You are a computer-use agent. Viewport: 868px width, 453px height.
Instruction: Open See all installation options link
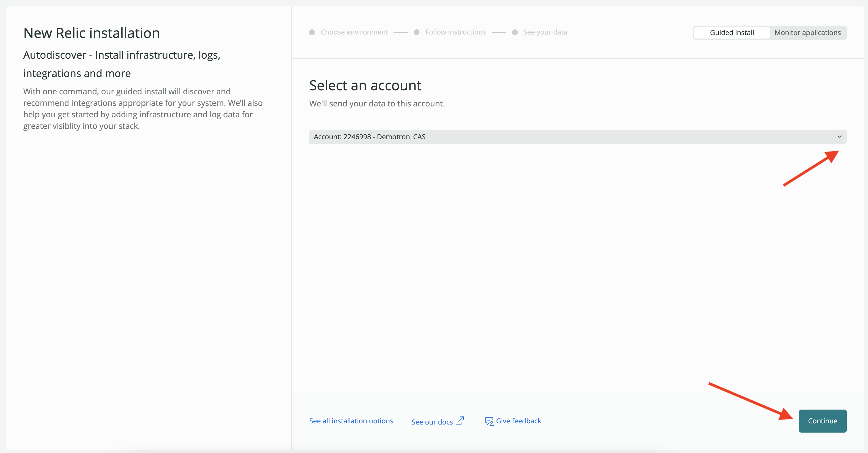tap(351, 421)
